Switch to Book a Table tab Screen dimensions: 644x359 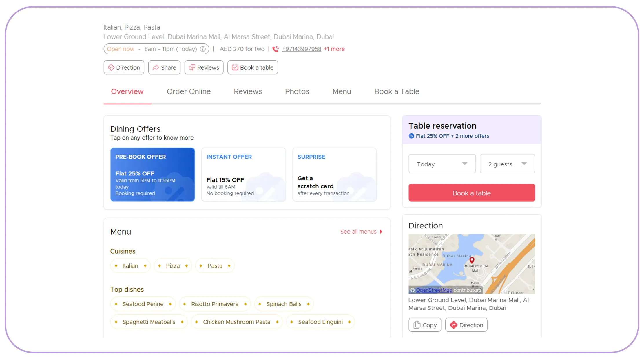[397, 91]
